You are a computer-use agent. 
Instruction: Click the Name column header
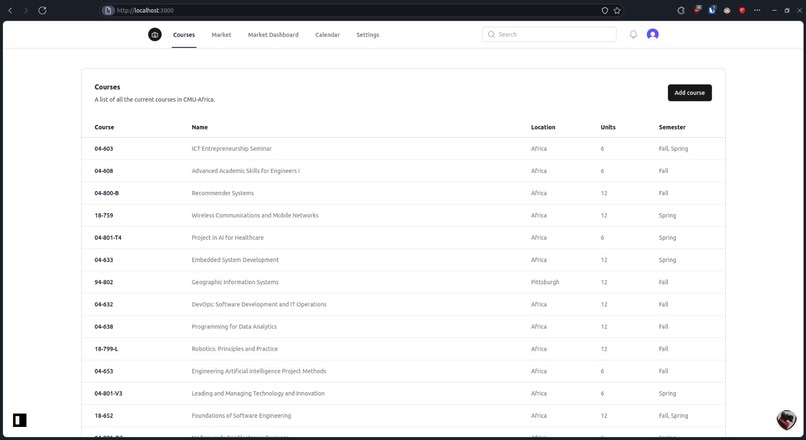pyautogui.click(x=200, y=127)
